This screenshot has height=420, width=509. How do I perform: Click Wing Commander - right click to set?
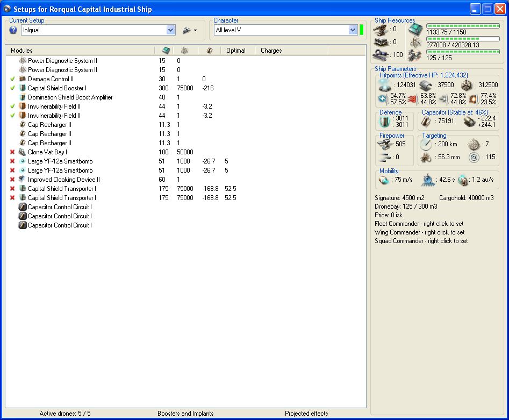419,232
